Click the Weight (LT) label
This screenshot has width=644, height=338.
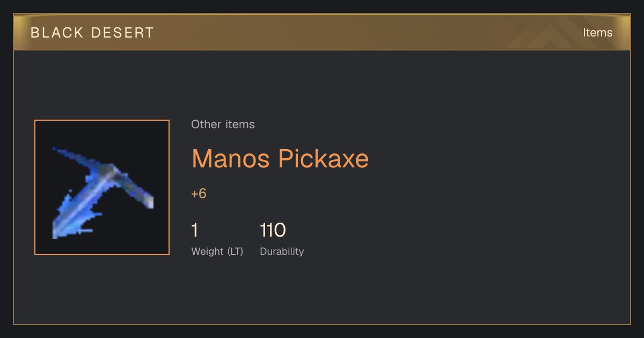point(217,252)
